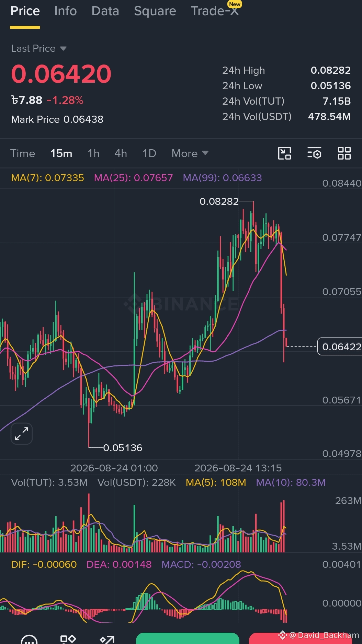This screenshot has height=644, width=362.
Task: Click the 263M volume axis label
Action: (348, 501)
